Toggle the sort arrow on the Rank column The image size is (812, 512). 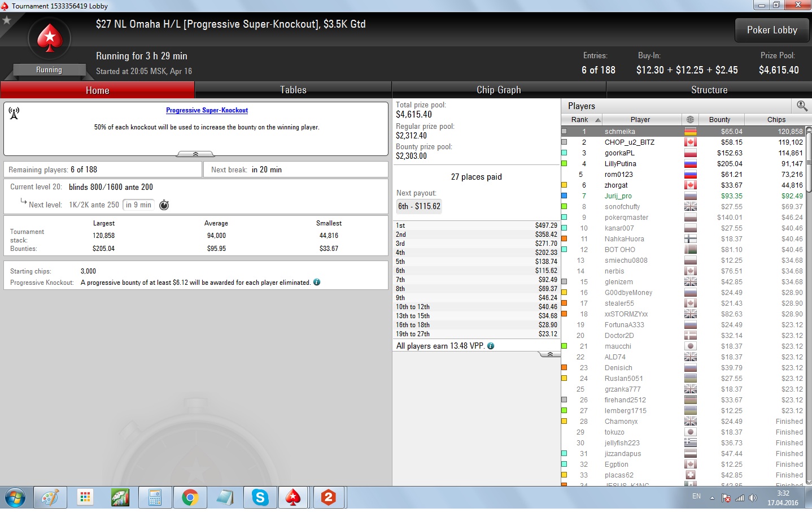[598, 120]
